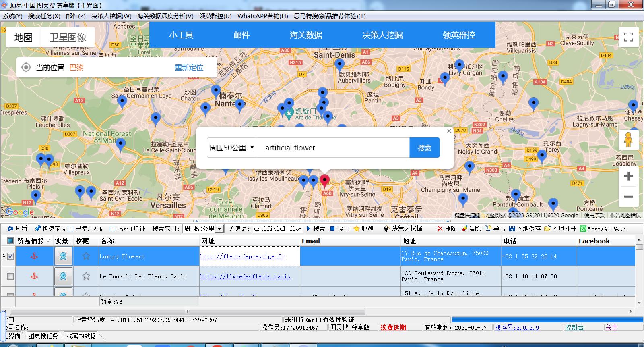This screenshot has height=347, width=644.
Task: Select the 邮件 blue bar tab
Action: point(242,35)
